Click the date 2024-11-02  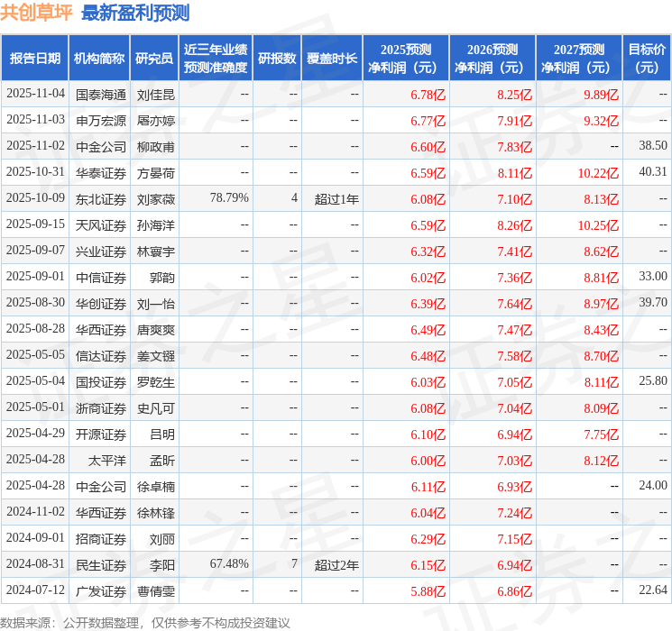(x=35, y=511)
